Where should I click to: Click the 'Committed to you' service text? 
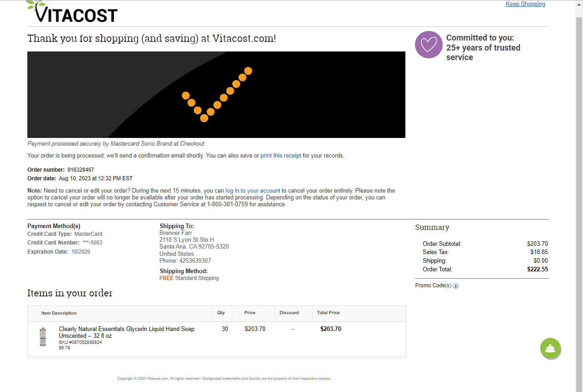(483, 47)
